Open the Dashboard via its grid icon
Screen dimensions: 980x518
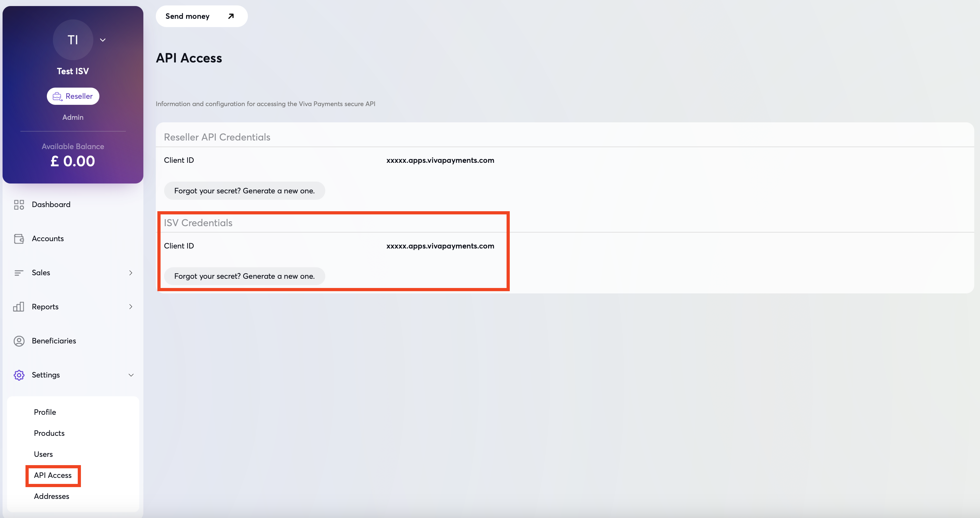pyautogui.click(x=19, y=204)
